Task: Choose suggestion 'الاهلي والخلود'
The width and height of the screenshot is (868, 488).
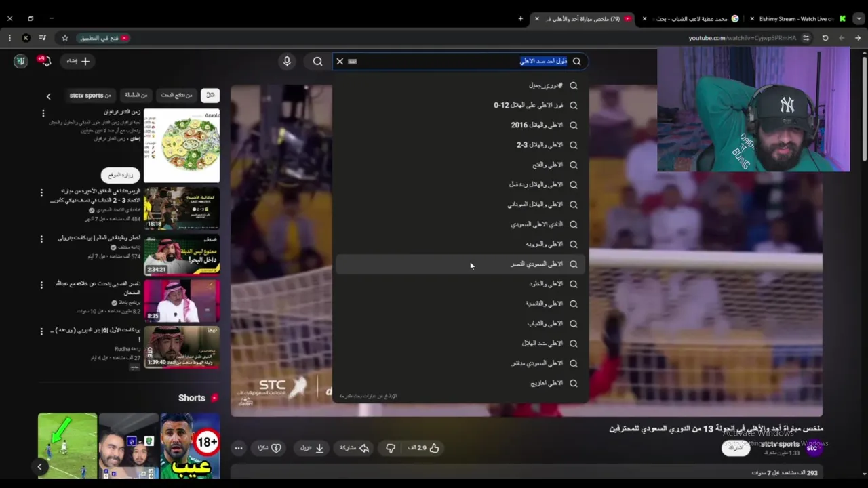Action: click(x=461, y=283)
